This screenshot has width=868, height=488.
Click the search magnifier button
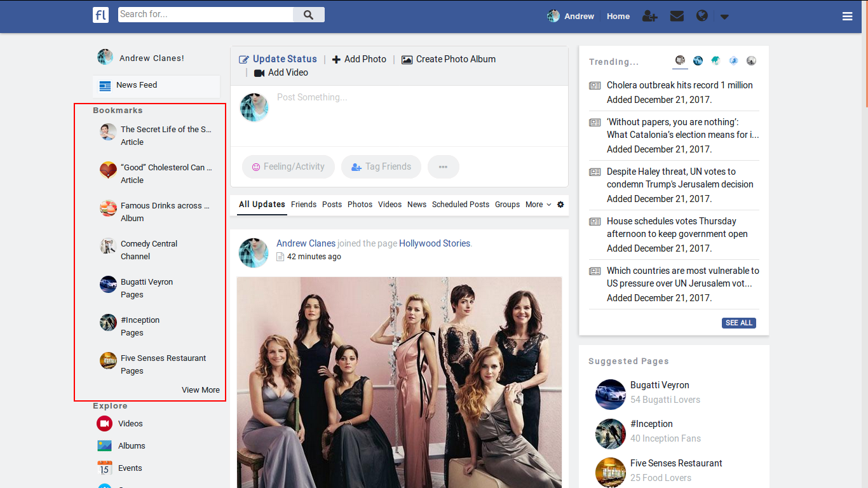click(x=309, y=14)
